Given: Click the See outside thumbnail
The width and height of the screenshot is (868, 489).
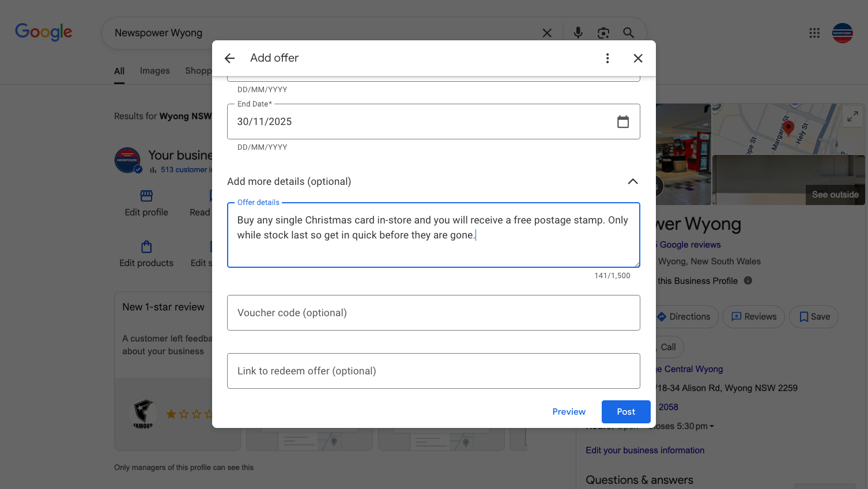Looking at the screenshot, I should pos(788,180).
